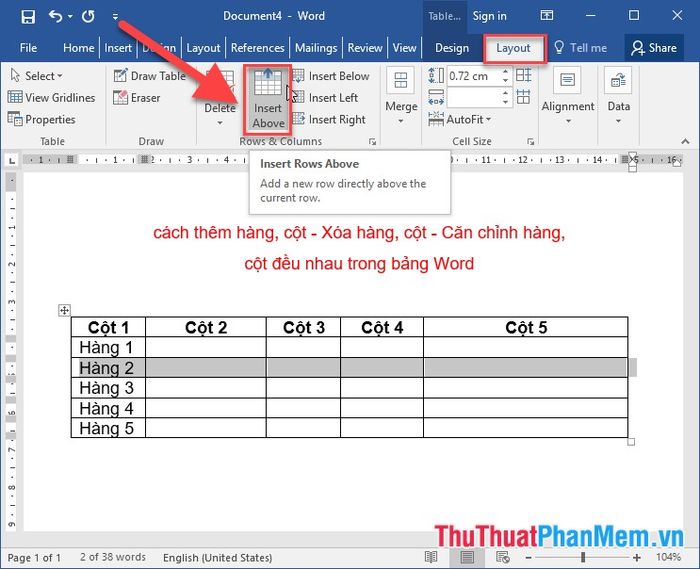
Task: Activate the Eraser tool
Action: click(x=137, y=97)
